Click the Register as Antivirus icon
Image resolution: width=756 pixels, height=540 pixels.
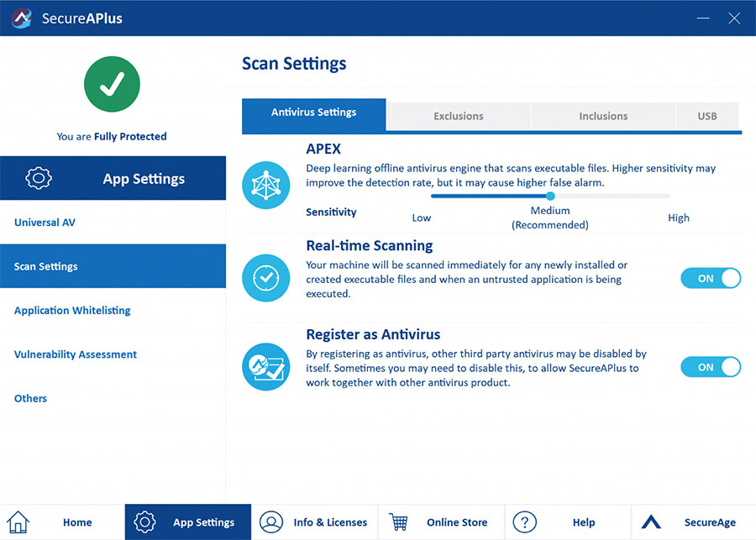click(265, 367)
